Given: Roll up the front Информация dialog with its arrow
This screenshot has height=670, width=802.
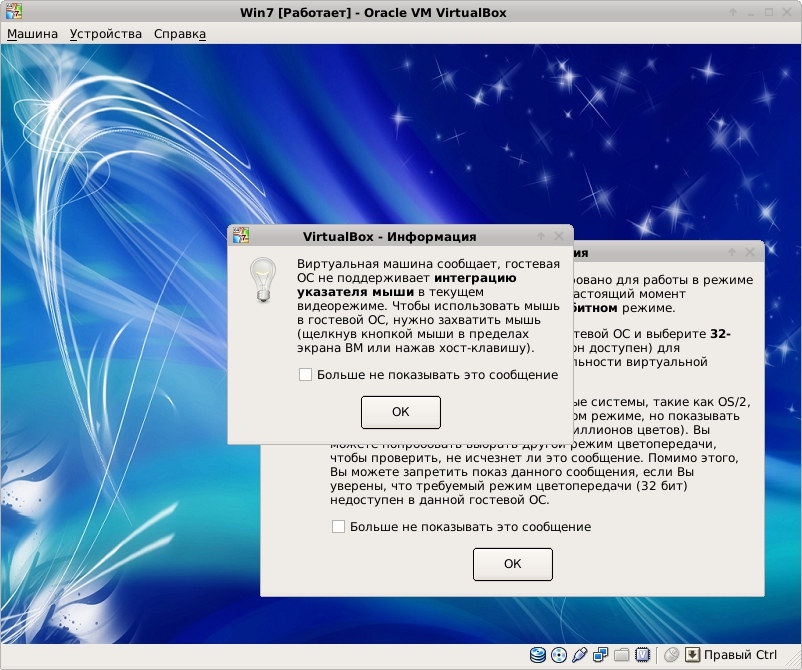Looking at the screenshot, I should [541, 236].
